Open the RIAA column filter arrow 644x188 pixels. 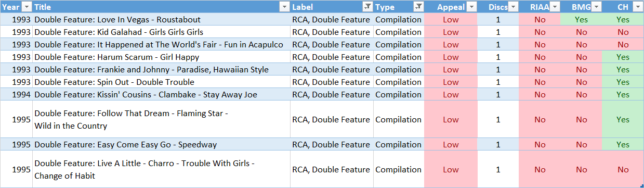pyautogui.click(x=555, y=7)
